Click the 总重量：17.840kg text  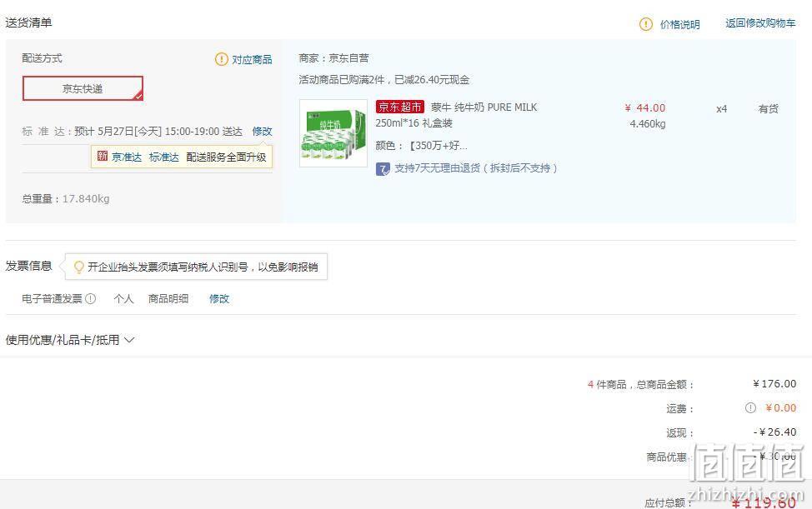66,198
